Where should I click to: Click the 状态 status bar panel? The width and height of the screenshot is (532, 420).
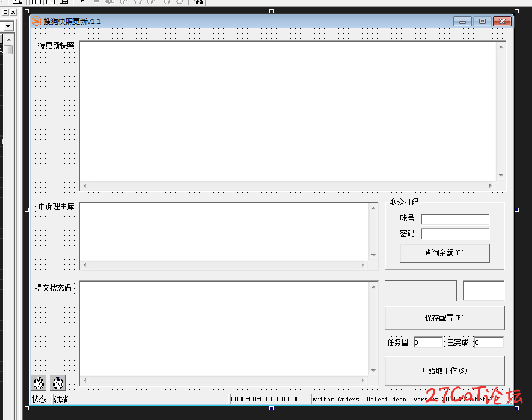[x=41, y=399]
